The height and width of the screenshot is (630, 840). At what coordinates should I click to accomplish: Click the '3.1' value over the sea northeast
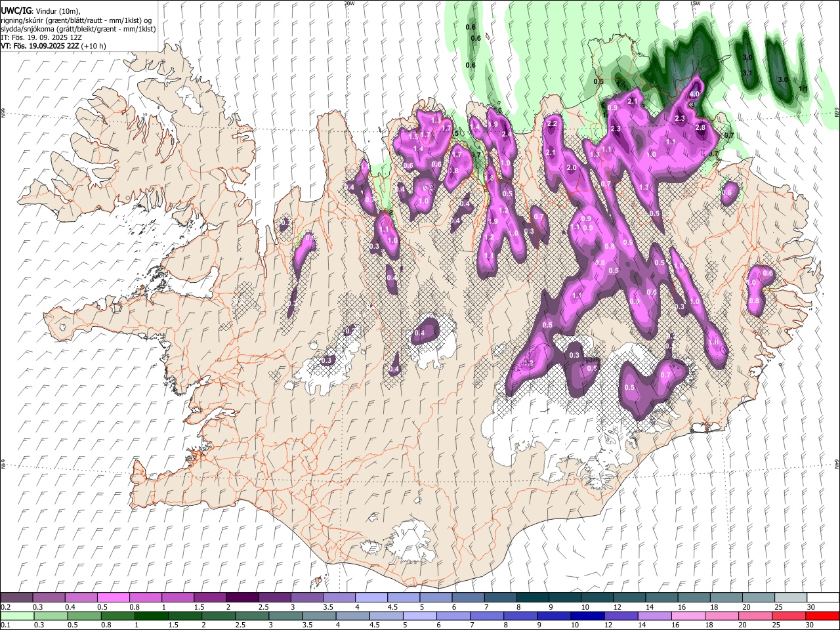pos(747,73)
